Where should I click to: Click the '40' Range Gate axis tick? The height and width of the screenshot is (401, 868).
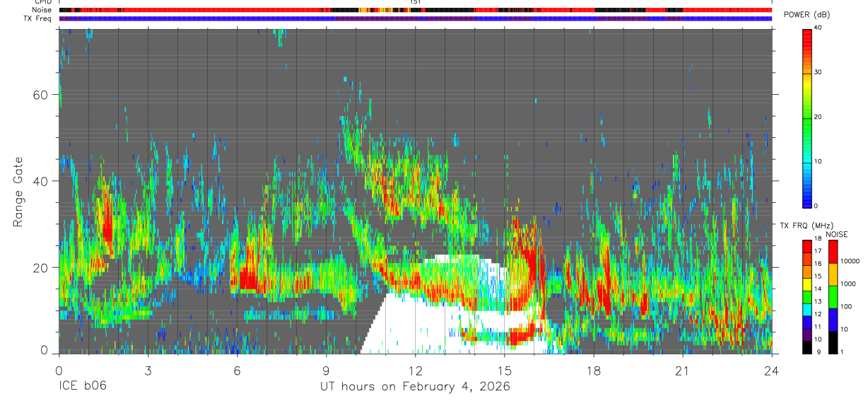tap(41, 181)
